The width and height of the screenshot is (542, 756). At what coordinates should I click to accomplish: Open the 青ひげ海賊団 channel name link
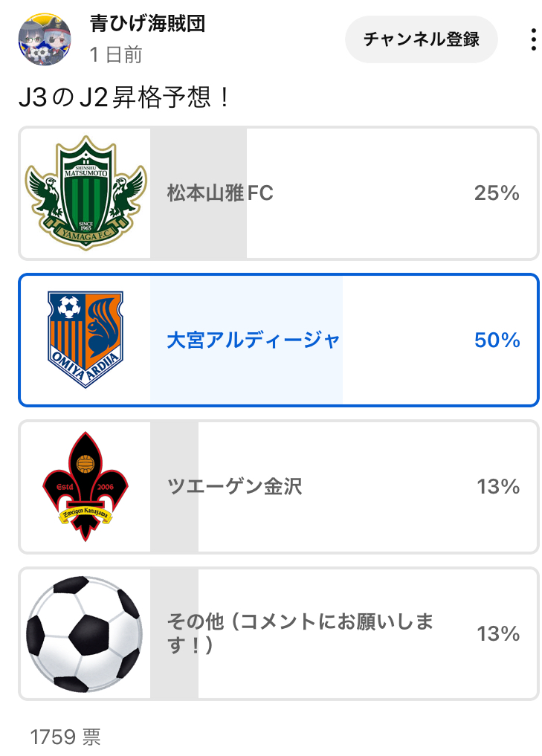[x=147, y=24]
